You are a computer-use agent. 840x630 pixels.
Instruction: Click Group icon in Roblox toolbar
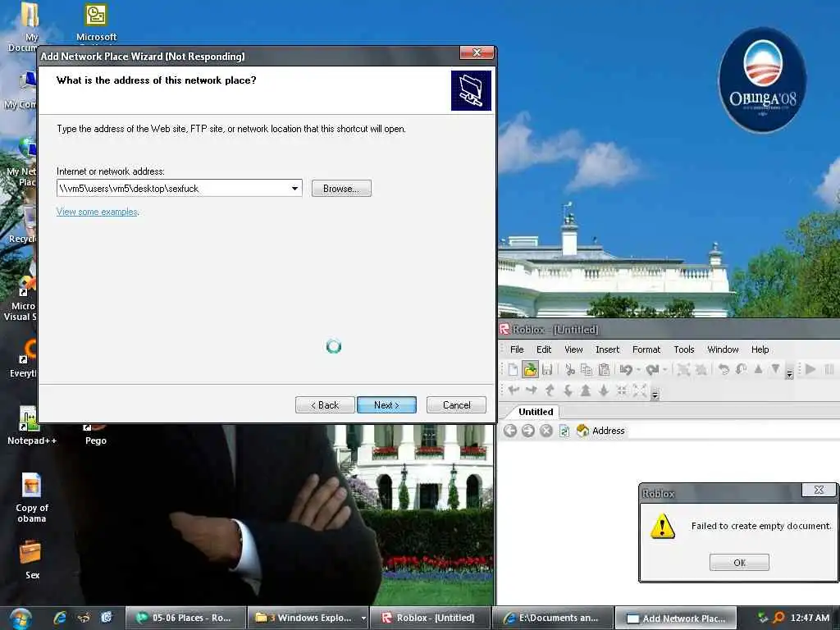(683, 369)
